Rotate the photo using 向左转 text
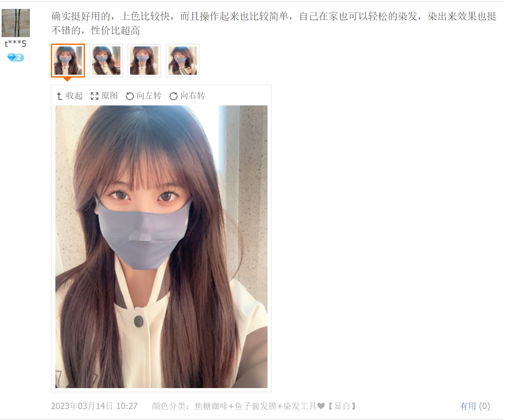506x420 pixels. 149,96
